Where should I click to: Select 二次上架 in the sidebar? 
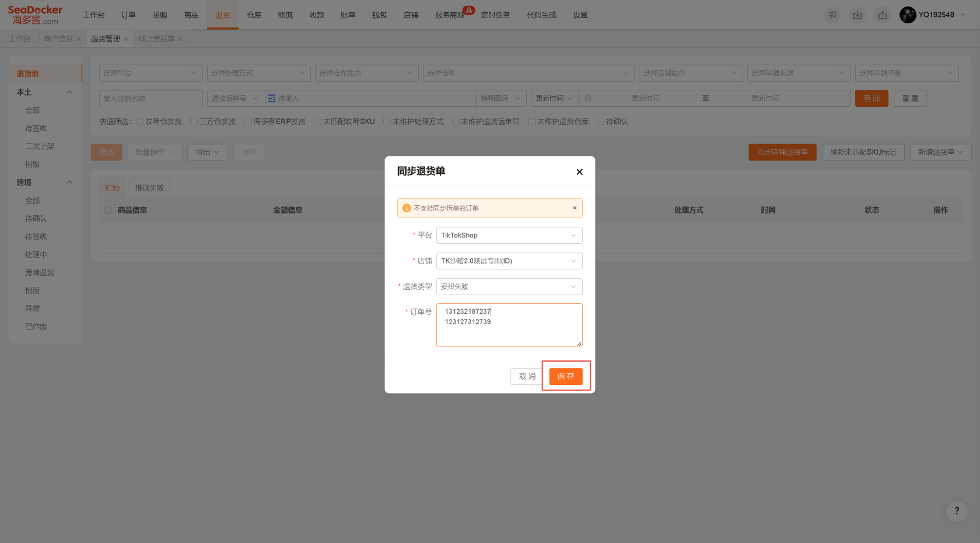coord(40,146)
